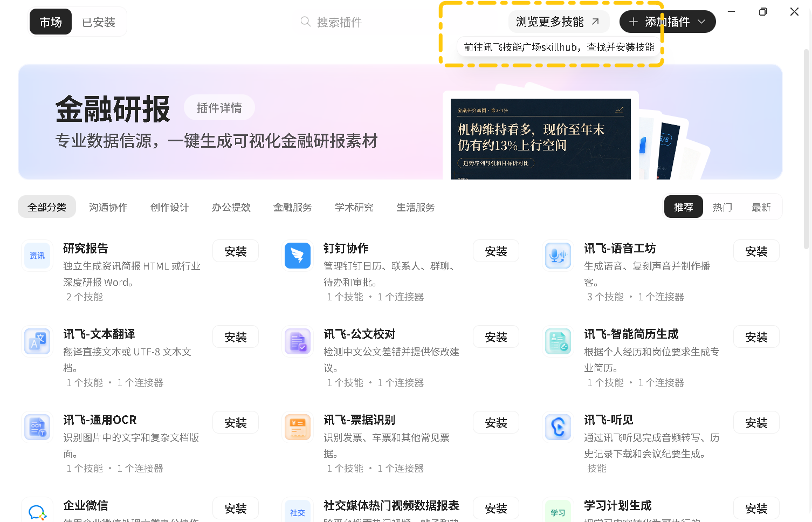The image size is (812, 522).
Task: Click the 讯飞-听见 icon
Action: (x=558, y=427)
